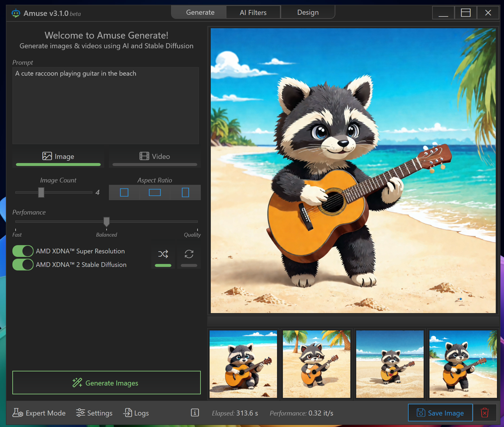The image size is (504, 427).
Task: Open the AI Filters tab
Action: (x=253, y=13)
